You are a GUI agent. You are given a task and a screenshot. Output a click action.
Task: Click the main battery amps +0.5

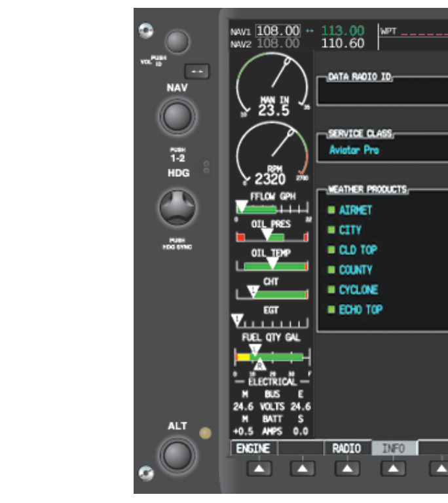[243, 432]
